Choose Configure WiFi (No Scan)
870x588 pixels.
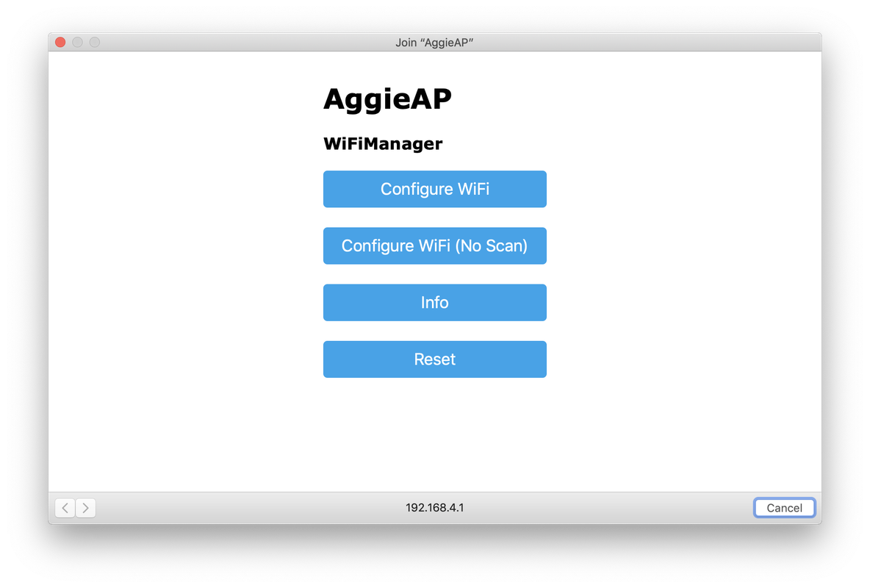tap(434, 245)
